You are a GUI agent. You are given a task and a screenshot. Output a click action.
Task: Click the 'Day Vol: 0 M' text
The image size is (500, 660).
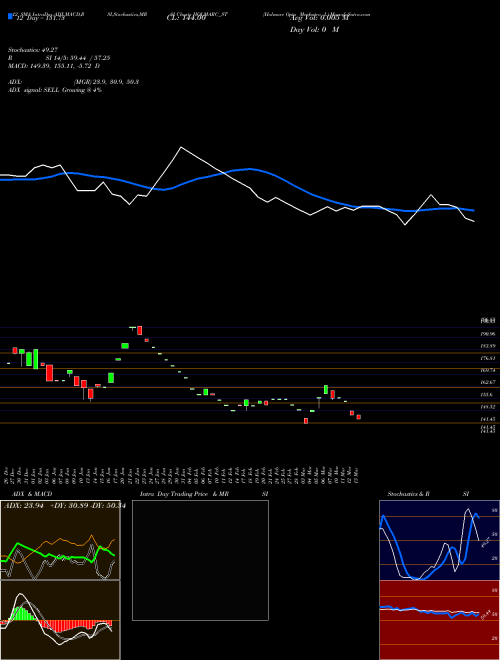314,30
